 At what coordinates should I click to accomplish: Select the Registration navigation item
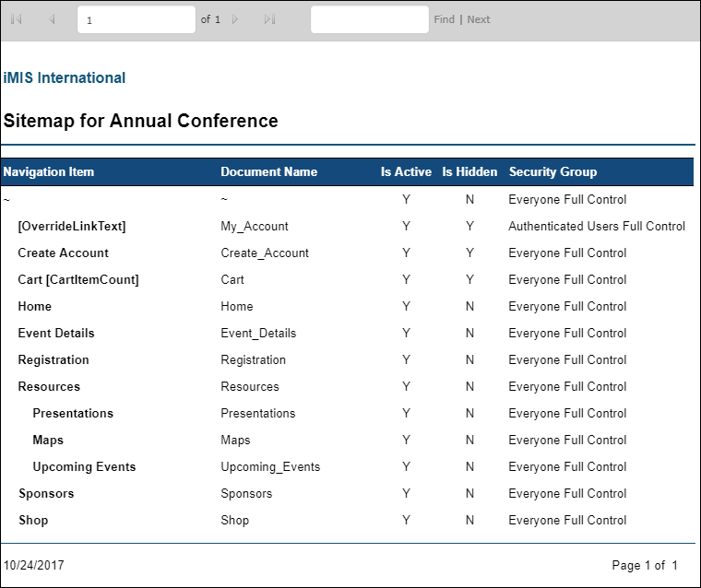coord(53,360)
